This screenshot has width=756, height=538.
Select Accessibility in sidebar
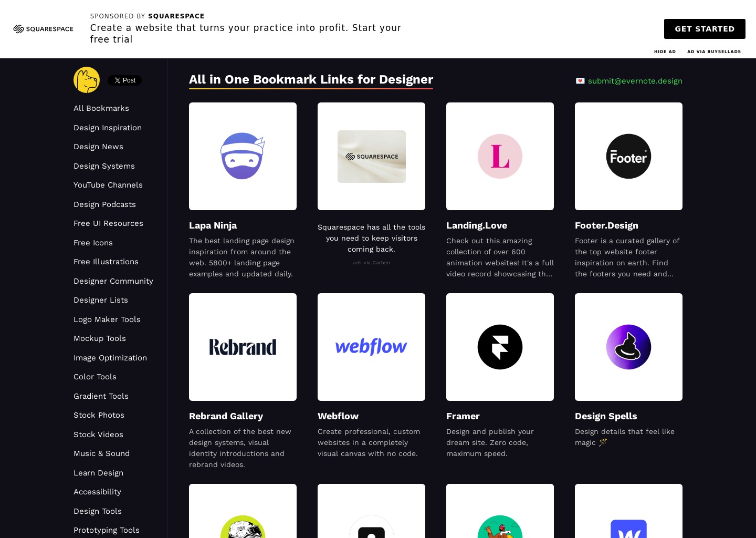(x=97, y=492)
